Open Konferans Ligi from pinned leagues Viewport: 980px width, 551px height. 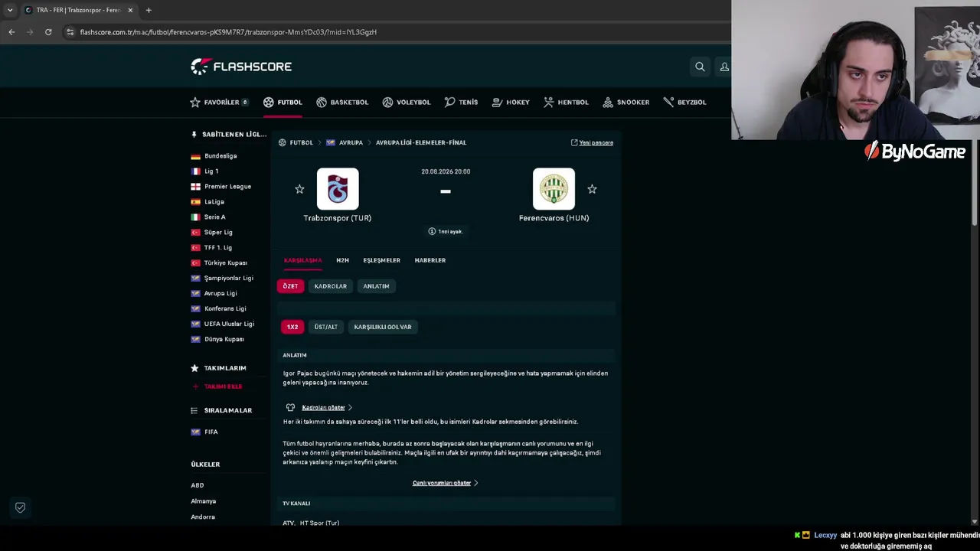coord(225,309)
